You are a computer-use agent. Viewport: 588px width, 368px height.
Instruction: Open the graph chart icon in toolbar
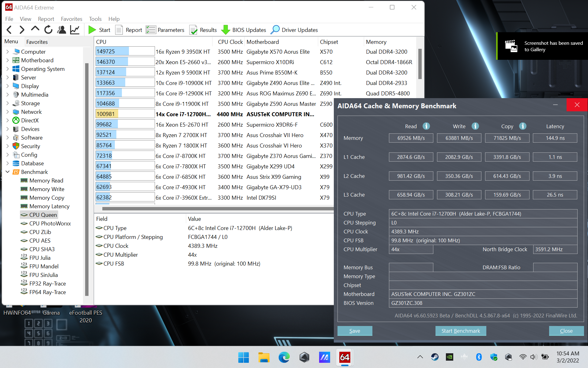(x=75, y=30)
